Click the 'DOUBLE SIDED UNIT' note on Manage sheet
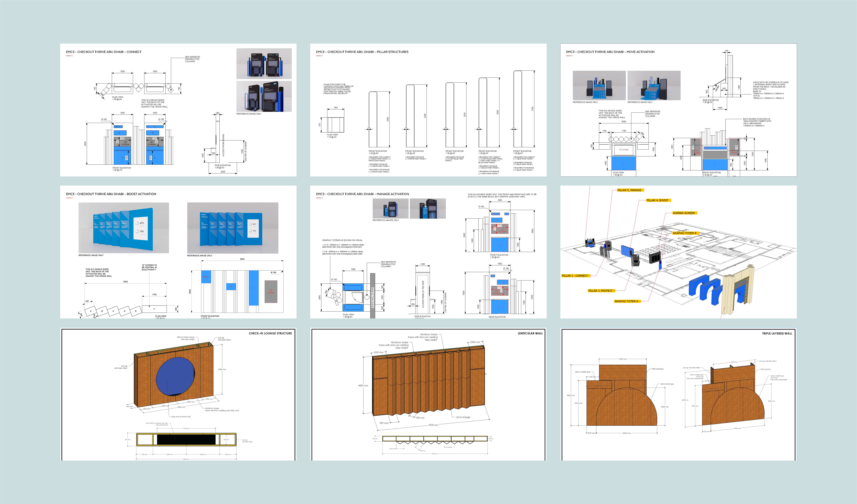 [502, 195]
